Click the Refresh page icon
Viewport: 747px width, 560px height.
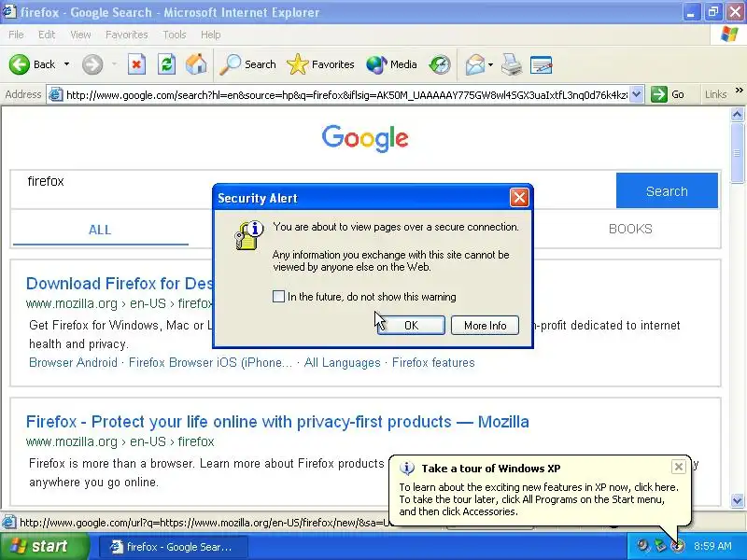[x=167, y=64]
